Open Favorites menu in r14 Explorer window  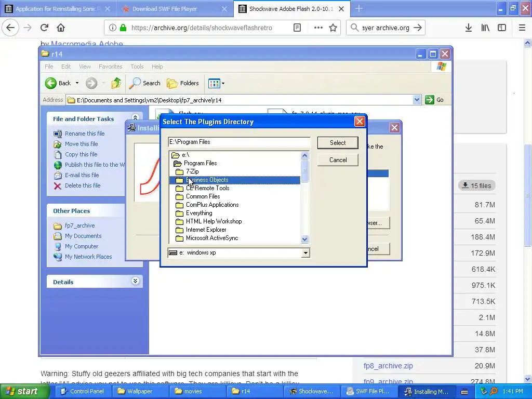[x=110, y=66]
